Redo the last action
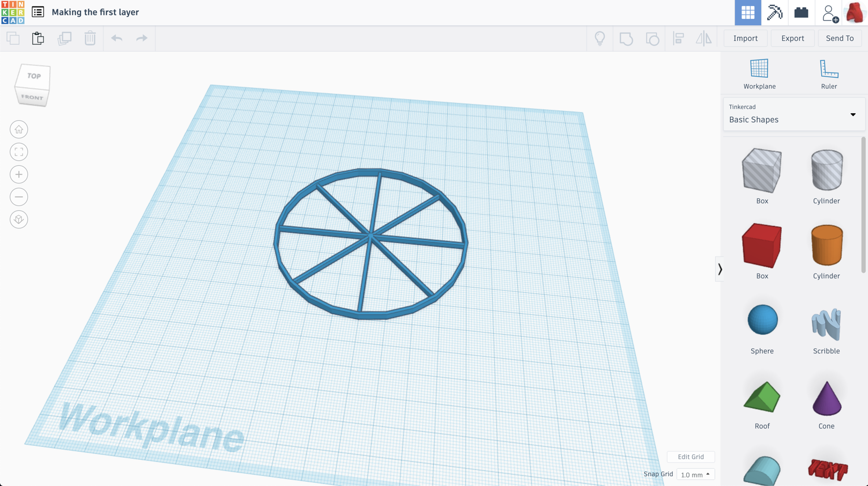Image resolution: width=868 pixels, height=486 pixels. (x=142, y=38)
